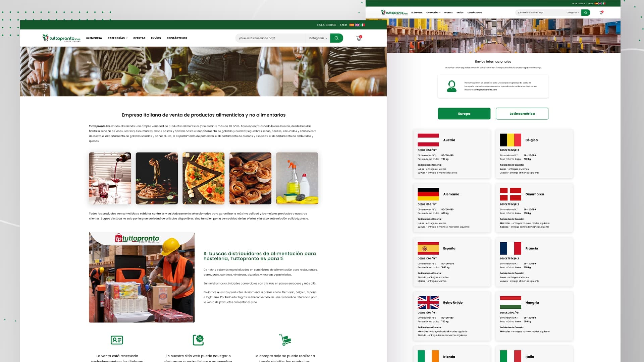Open LA EMPRESA in the left page menu
The image size is (644, 362).
(x=94, y=38)
